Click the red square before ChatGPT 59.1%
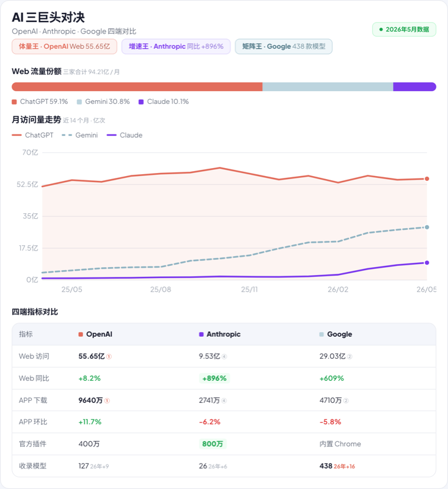The width and height of the screenshot is (448, 489). coord(14,102)
